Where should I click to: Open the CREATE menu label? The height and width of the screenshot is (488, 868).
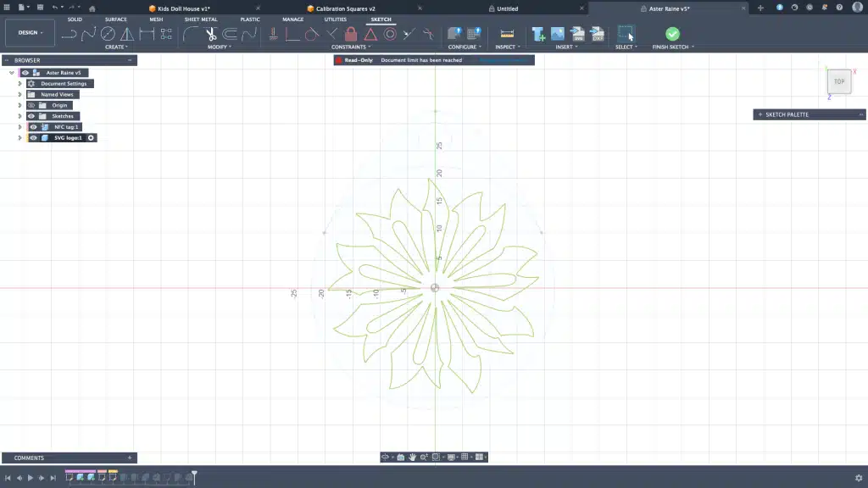(115, 47)
